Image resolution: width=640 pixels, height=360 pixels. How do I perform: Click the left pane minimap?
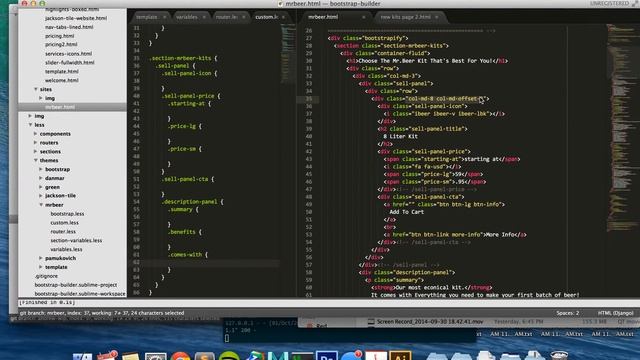288,53
